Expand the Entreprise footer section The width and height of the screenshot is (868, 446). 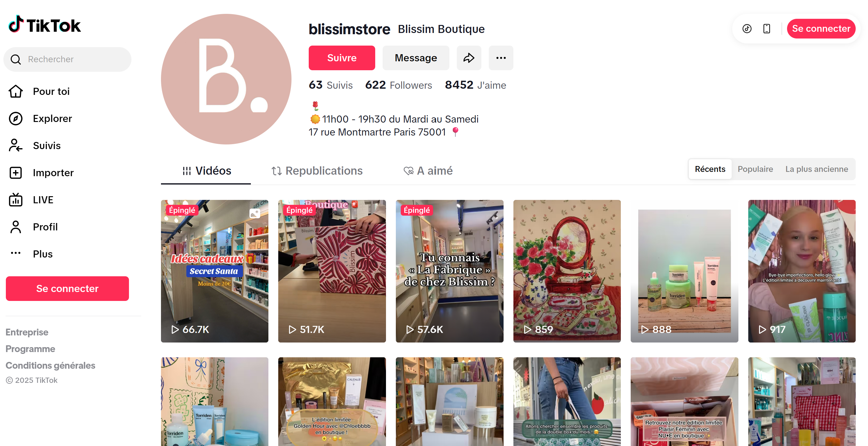[x=27, y=332]
